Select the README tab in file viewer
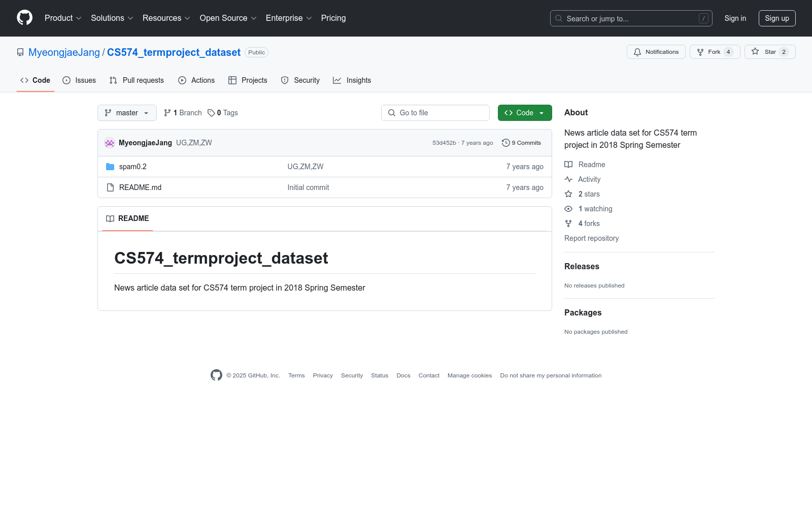Screen dimensions: 812x508 point(127,218)
